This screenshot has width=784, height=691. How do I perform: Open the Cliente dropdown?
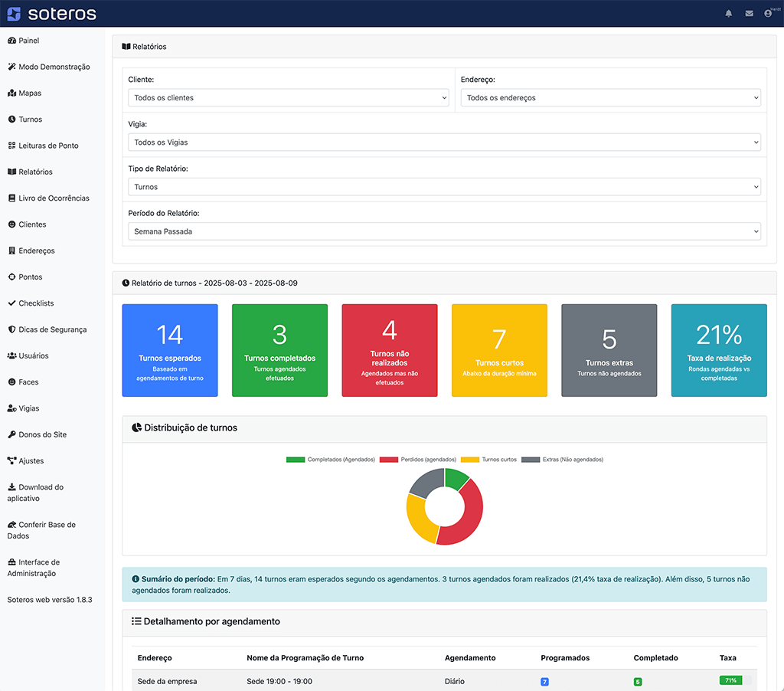click(288, 98)
